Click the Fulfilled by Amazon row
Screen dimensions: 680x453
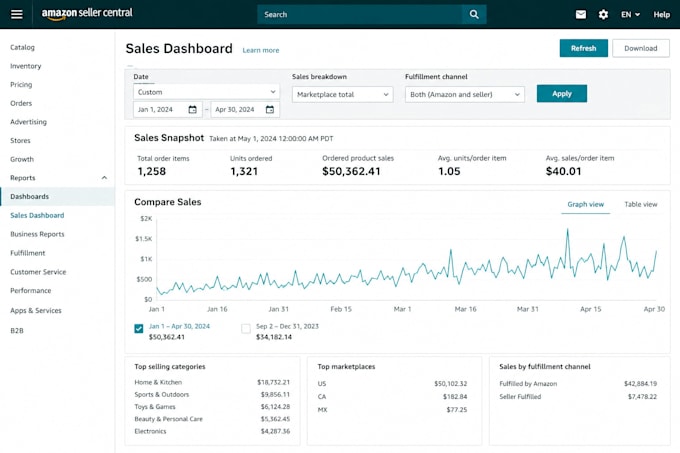pyautogui.click(x=578, y=384)
